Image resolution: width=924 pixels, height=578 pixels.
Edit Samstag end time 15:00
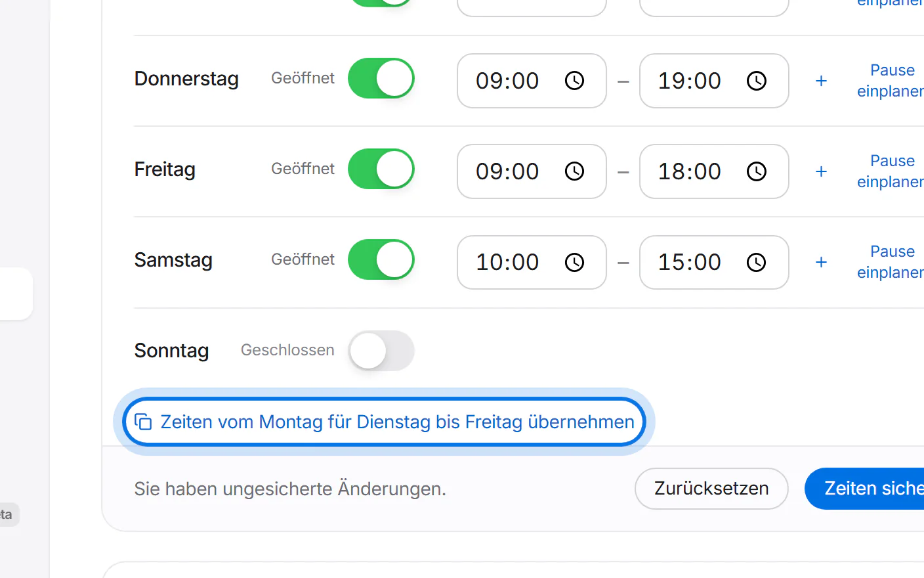point(714,262)
